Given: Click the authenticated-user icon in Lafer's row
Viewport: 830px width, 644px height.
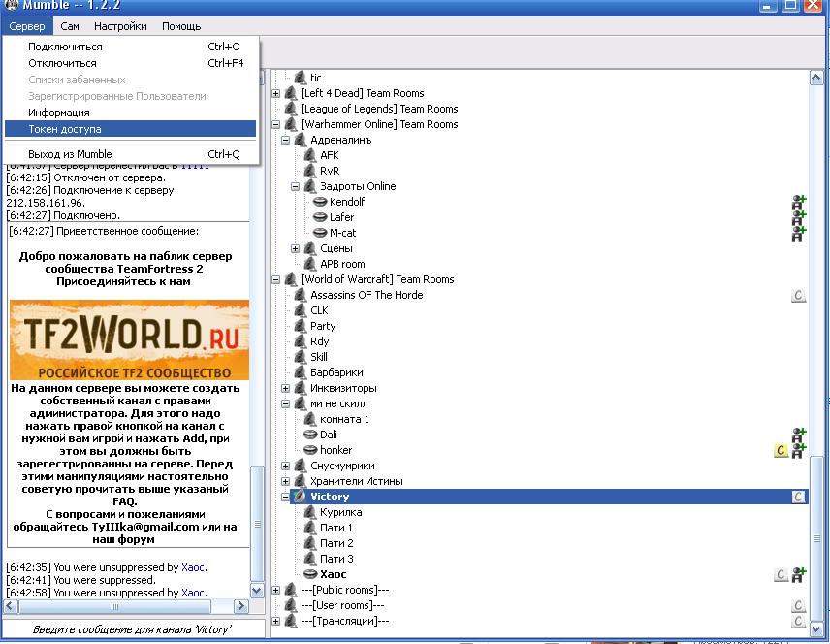Looking at the screenshot, I should coord(798,217).
